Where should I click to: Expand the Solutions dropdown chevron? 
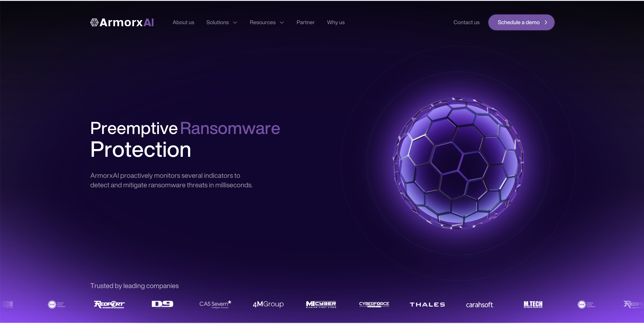235,23
